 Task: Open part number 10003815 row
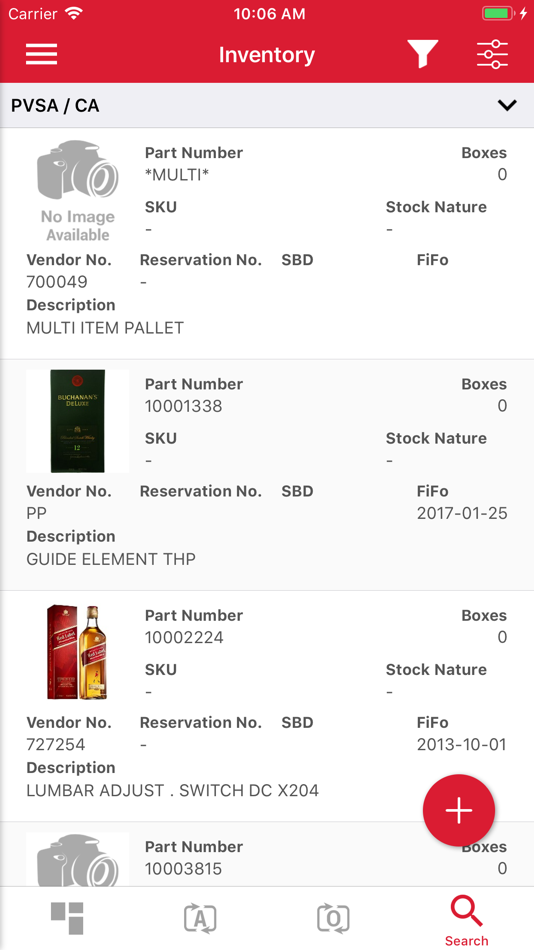(267, 855)
